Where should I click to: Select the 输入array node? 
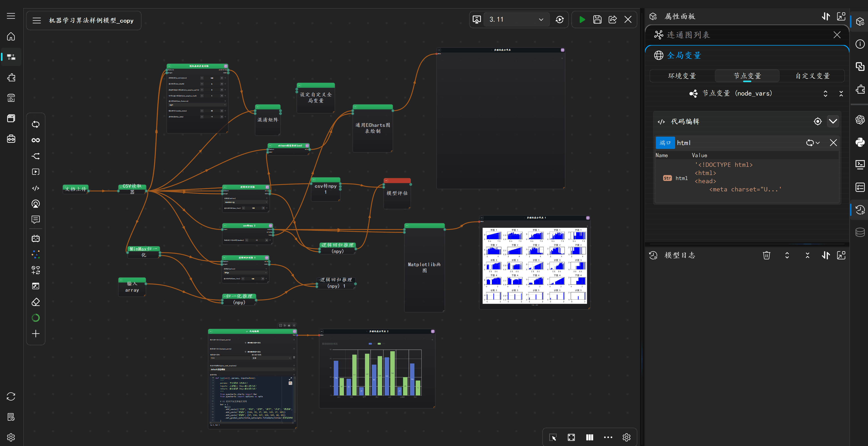pyautogui.click(x=132, y=287)
